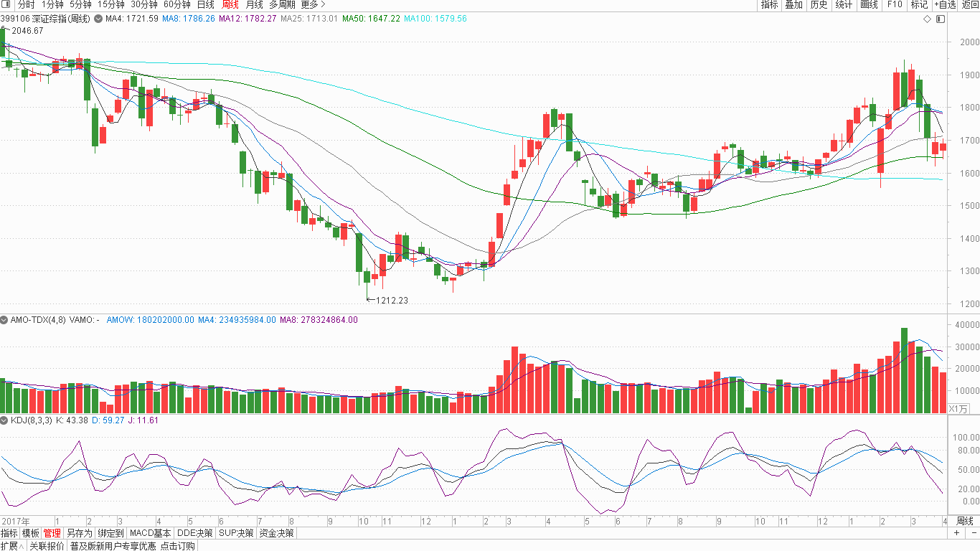Select the 30分钟 period
Viewport: 980px width, 551px height.
144,5
